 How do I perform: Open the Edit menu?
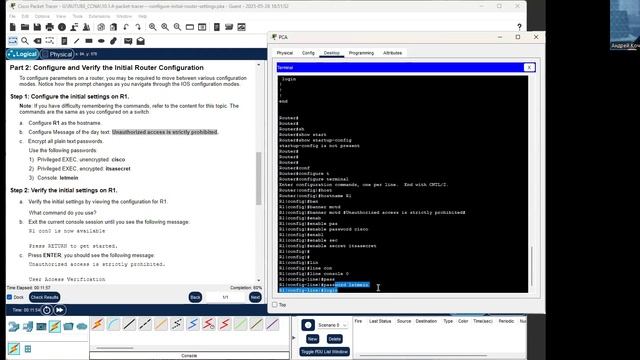tap(25, 16)
